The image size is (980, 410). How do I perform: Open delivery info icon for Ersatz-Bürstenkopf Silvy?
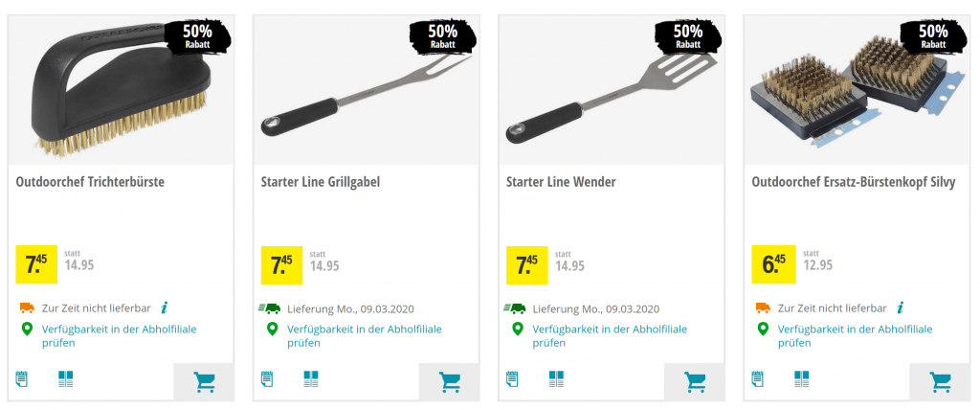(900, 307)
